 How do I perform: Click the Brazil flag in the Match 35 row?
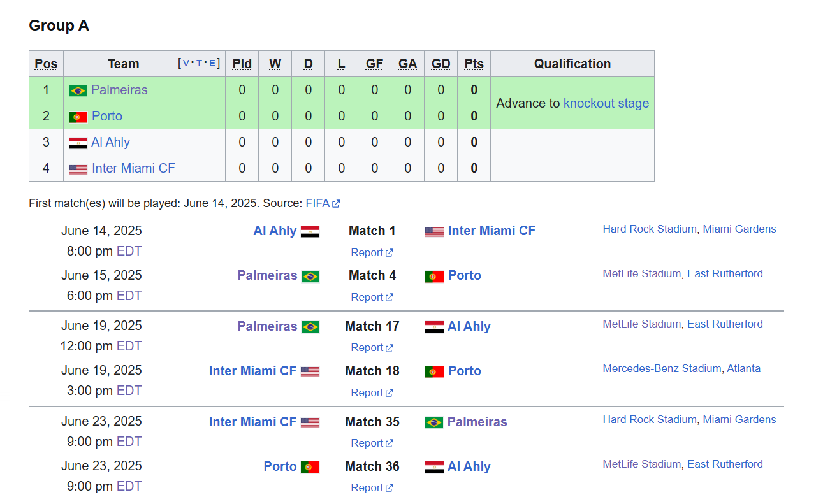coord(434,422)
